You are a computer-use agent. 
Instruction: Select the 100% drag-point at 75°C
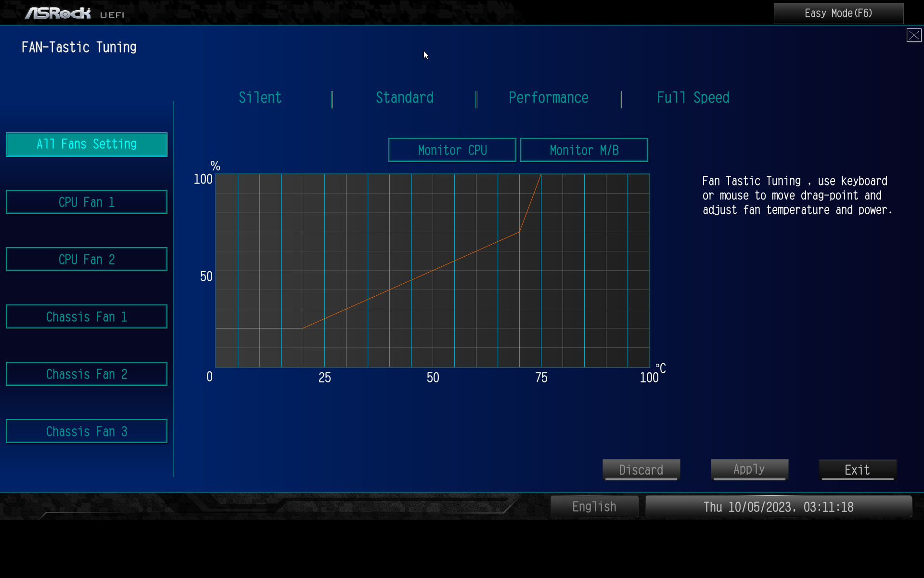[x=541, y=174]
